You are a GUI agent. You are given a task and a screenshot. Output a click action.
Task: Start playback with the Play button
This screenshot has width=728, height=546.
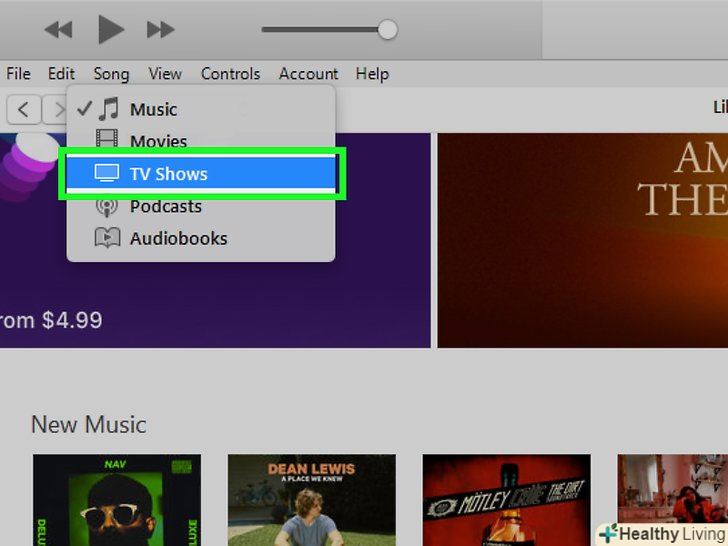tap(111, 29)
